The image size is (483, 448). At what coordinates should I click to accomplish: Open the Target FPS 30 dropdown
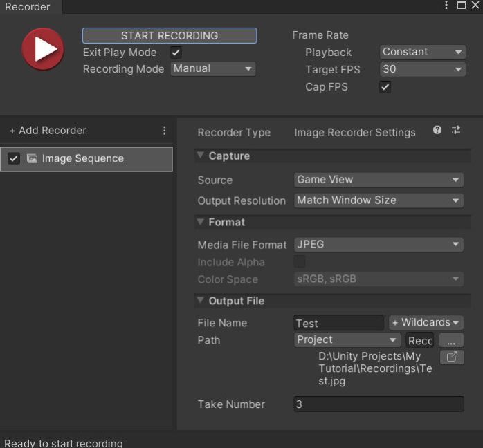click(422, 69)
